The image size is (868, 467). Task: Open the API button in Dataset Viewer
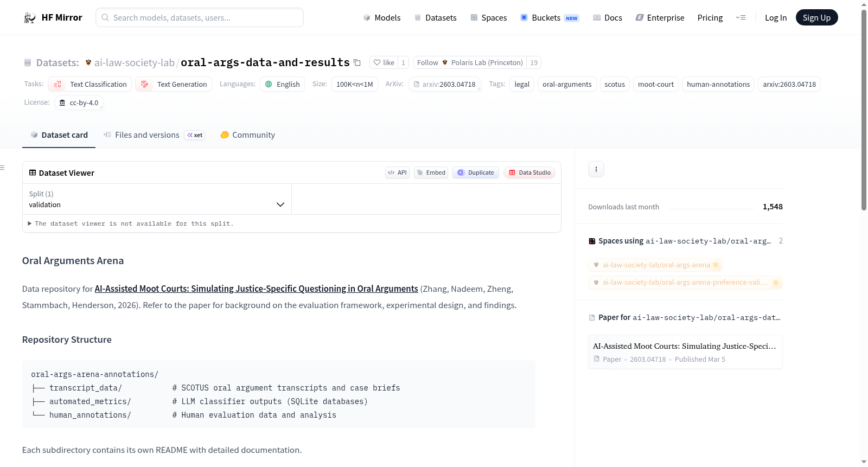tap(397, 172)
